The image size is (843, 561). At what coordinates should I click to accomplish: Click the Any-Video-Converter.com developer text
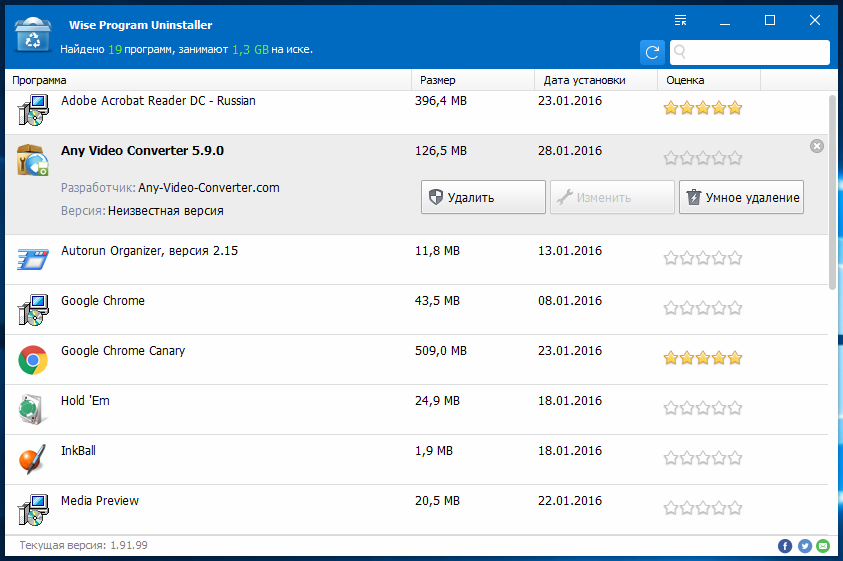pos(209,188)
